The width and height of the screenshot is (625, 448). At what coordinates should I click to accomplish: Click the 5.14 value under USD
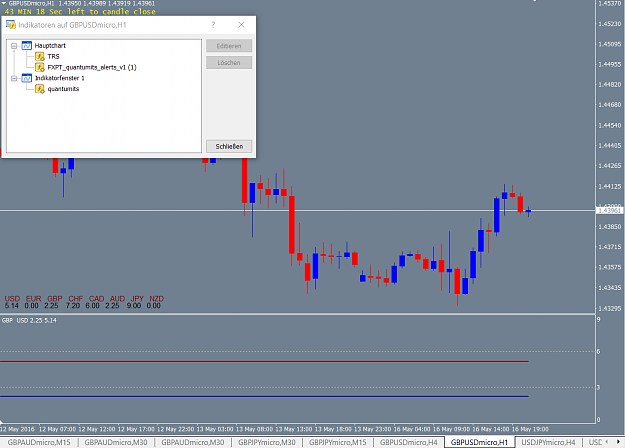click(x=12, y=306)
